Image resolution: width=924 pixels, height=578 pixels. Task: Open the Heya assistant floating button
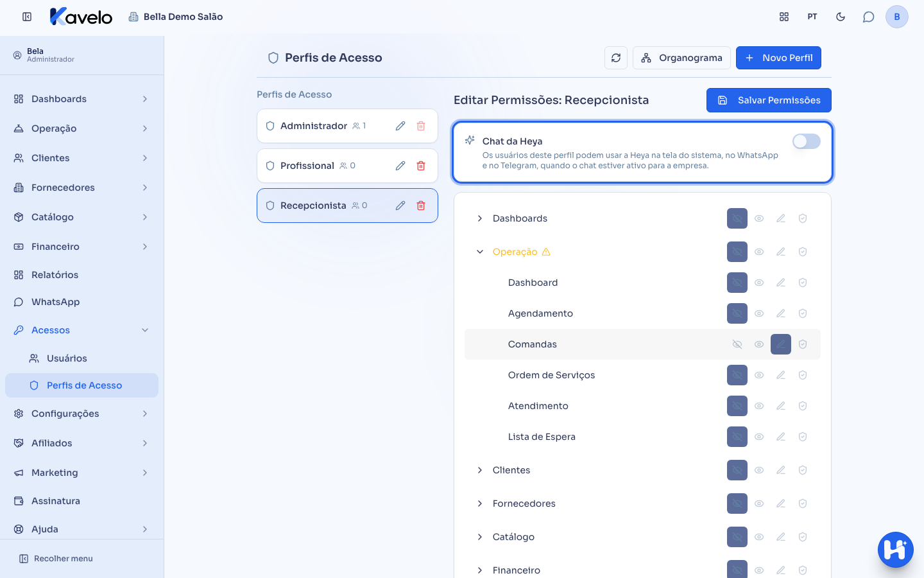point(896,550)
